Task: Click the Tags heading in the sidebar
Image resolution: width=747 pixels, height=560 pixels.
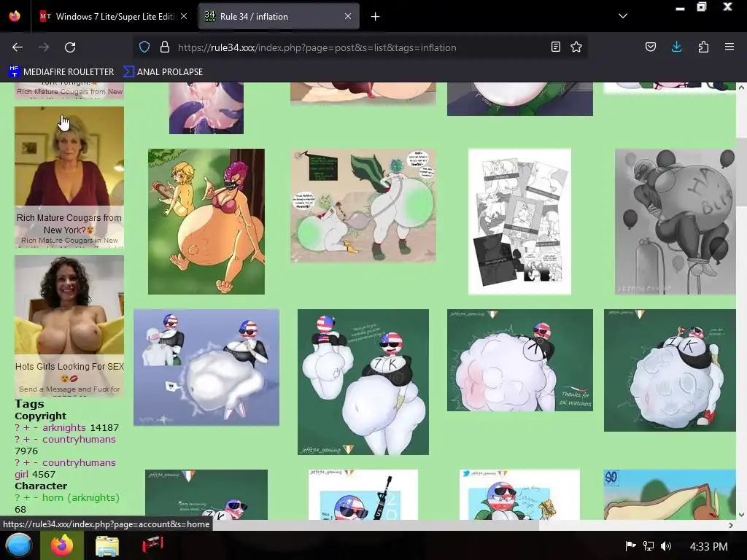Action: (x=29, y=404)
